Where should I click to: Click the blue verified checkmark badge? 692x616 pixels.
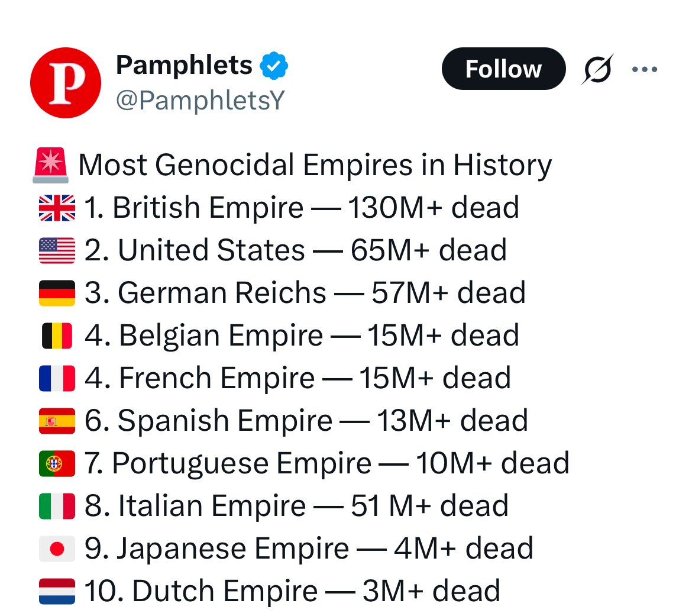[x=274, y=65]
